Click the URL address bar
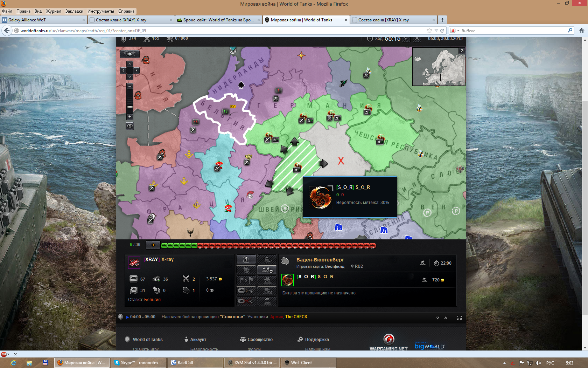The image size is (588, 368). click(220, 31)
